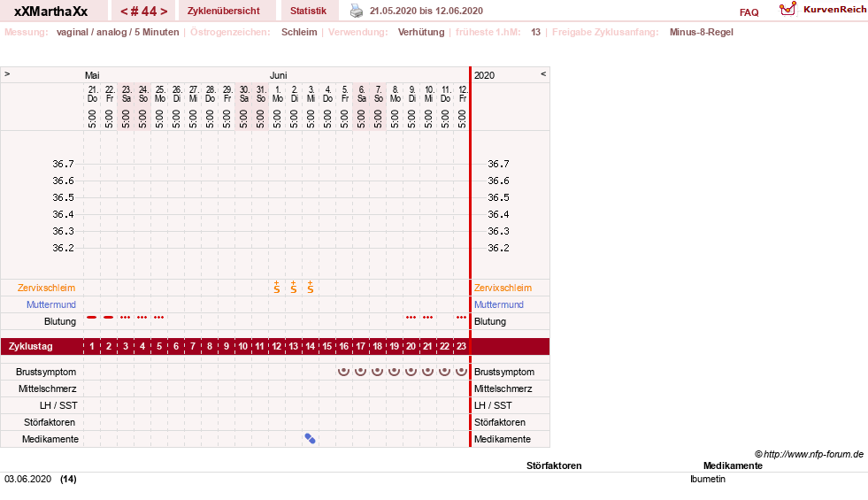Image resolution: width=868 pixels, height=500 pixels.
Task: Click the spotting dots on cycle day 21
Action: coord(427,318)
